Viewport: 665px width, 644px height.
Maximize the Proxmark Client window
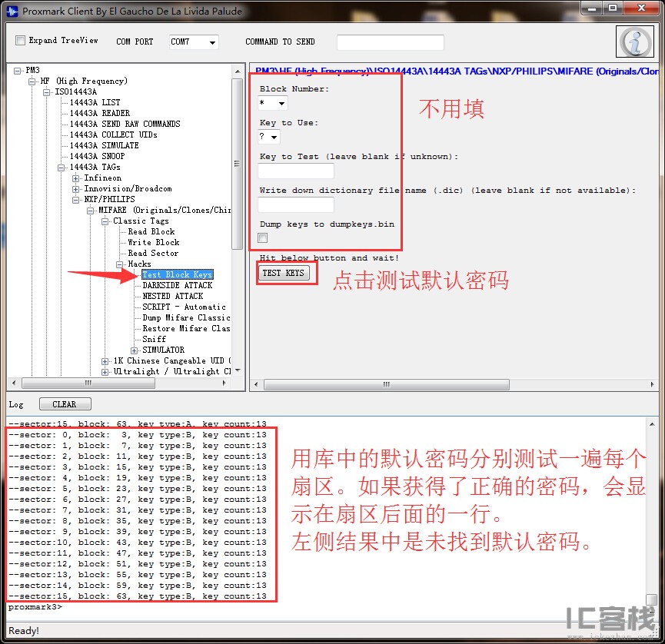613,8
